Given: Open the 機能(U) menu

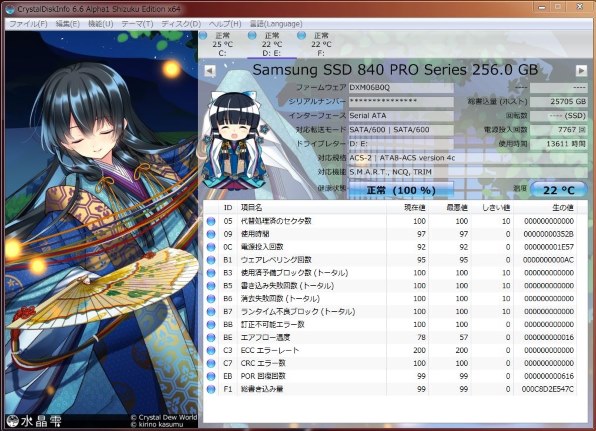Looking at the screenshot, I should 100,24.
